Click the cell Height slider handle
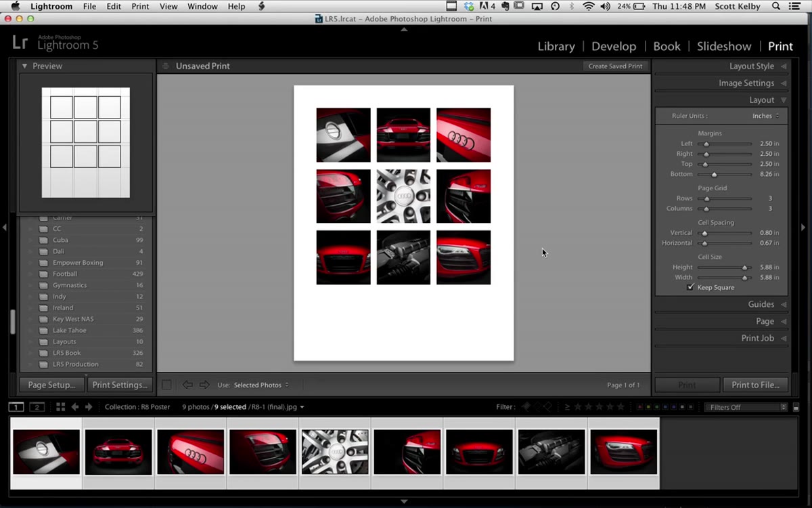 (744, 268)
